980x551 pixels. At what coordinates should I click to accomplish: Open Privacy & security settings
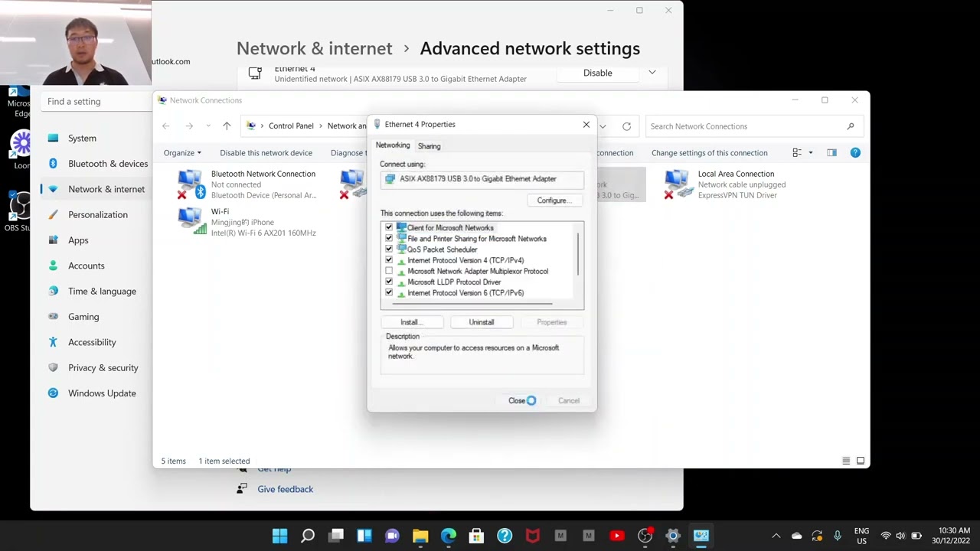click(103, 368)
